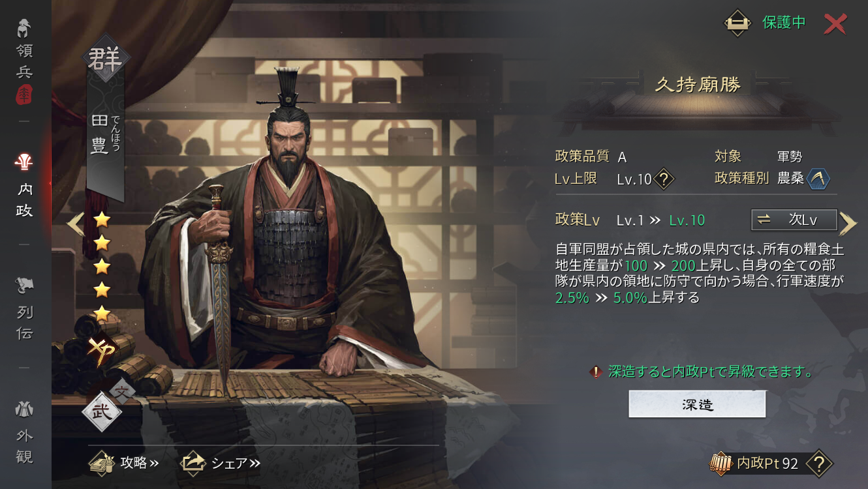This screenshot has height=489, width=868.
Task: Open the 内政Pt help question mark
Action: coord(819,464)
